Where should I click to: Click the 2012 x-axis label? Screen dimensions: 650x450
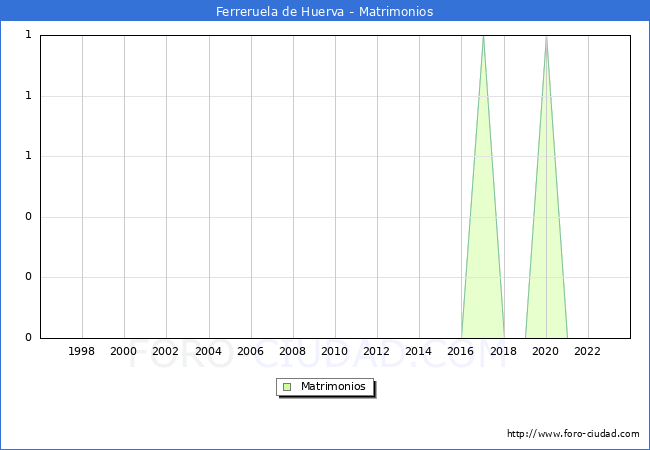[x=376, y=351]
